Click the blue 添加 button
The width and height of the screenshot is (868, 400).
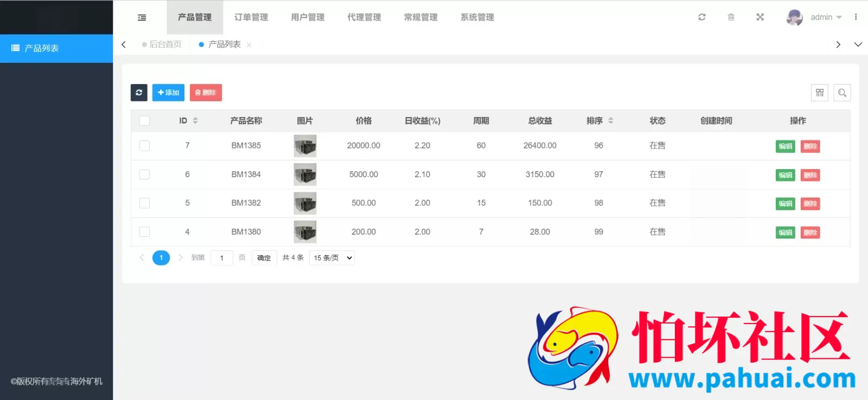pyautogui.click(x=168, y=93)
